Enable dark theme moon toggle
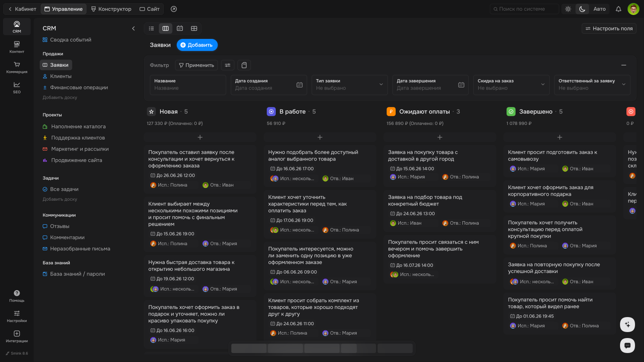 click(582, 9)
